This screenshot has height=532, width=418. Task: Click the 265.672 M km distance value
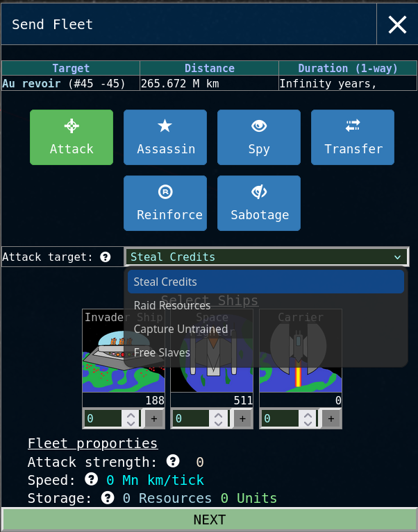[180, 83]
